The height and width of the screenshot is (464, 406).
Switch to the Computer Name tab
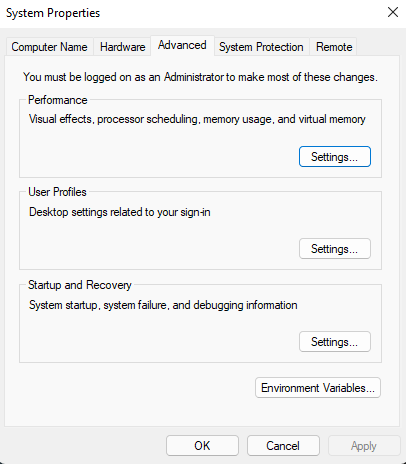pos(49,47)
